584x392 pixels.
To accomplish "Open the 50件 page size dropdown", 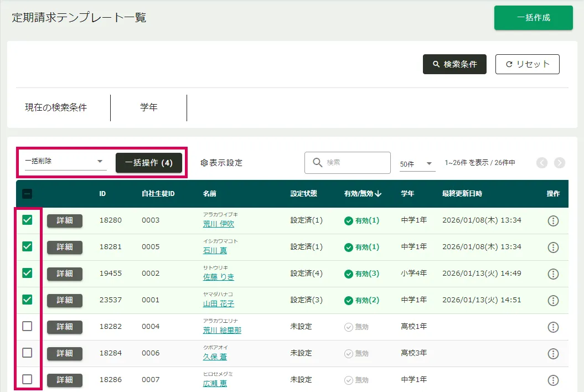I will tap(417, 164).
